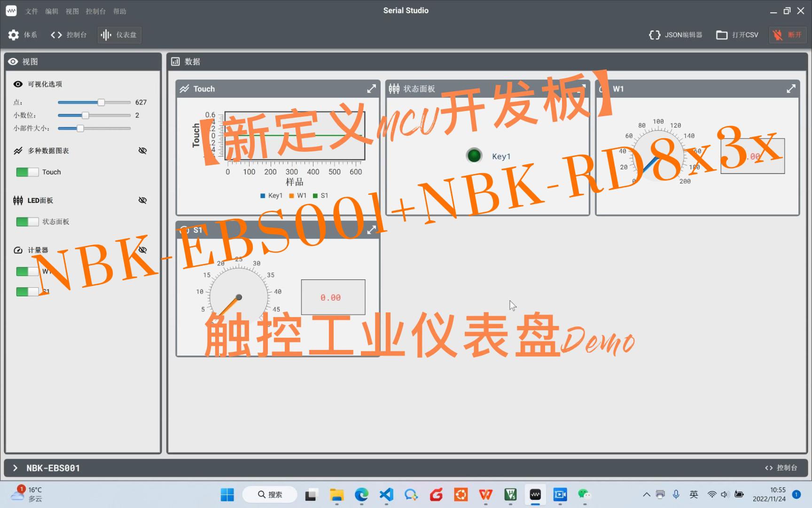Image resolution: width=812 pixels, height=508 pixels.
Task: Select the 仪表盘 dashboard toolbar button
Action: tap(119, 35)
